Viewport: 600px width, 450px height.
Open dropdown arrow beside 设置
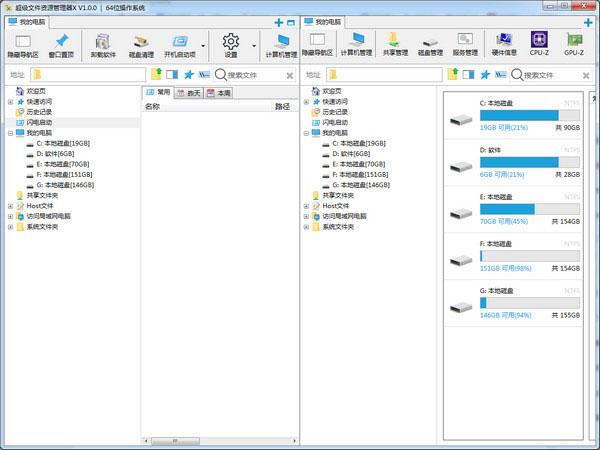253,45
